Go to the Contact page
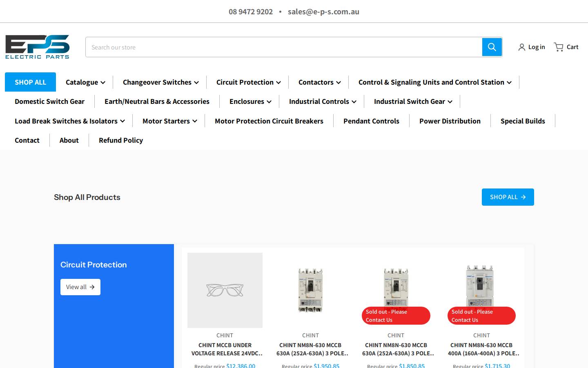The height and width of the screenshot is (368, 588). (27, 140)
